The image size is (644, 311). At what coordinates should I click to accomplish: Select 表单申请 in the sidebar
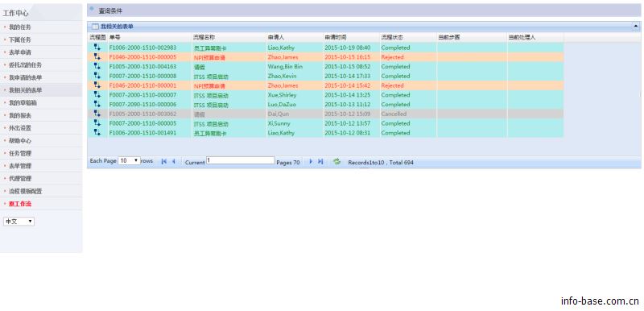pyautogui.click(x=19, y=52)
